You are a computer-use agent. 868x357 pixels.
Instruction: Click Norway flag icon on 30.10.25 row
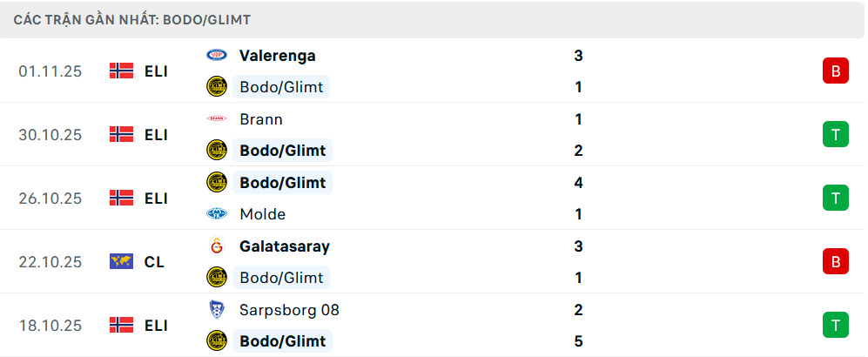pos(121,134)
